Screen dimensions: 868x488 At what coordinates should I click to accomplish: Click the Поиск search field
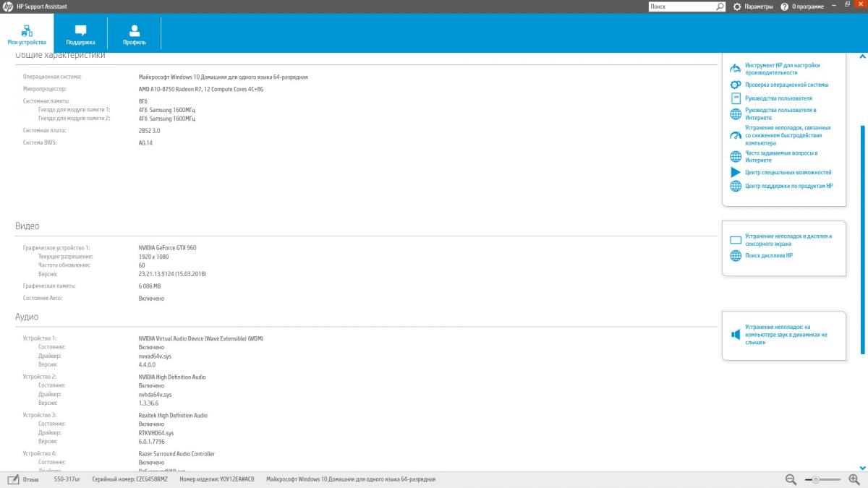coord(681,7)
